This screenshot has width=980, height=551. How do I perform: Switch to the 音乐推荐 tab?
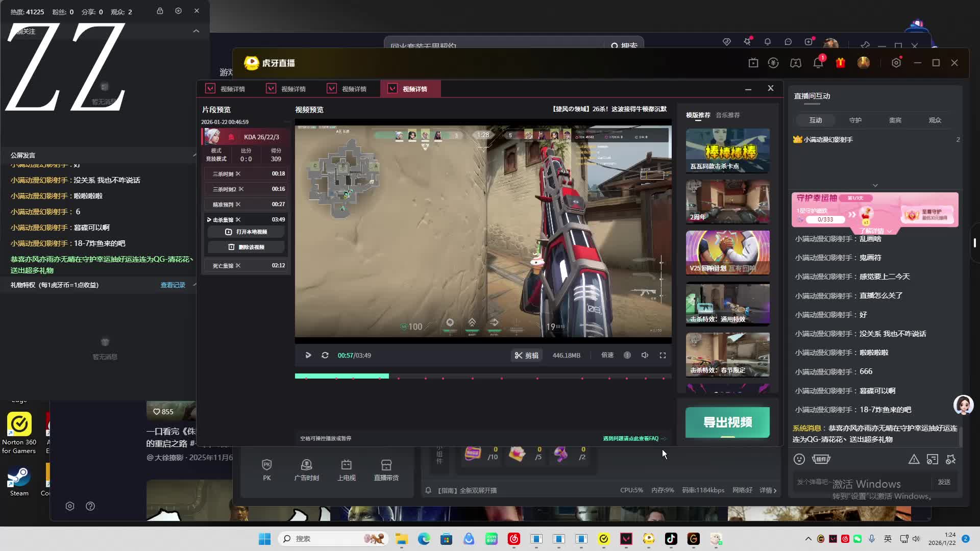point(727,115)
